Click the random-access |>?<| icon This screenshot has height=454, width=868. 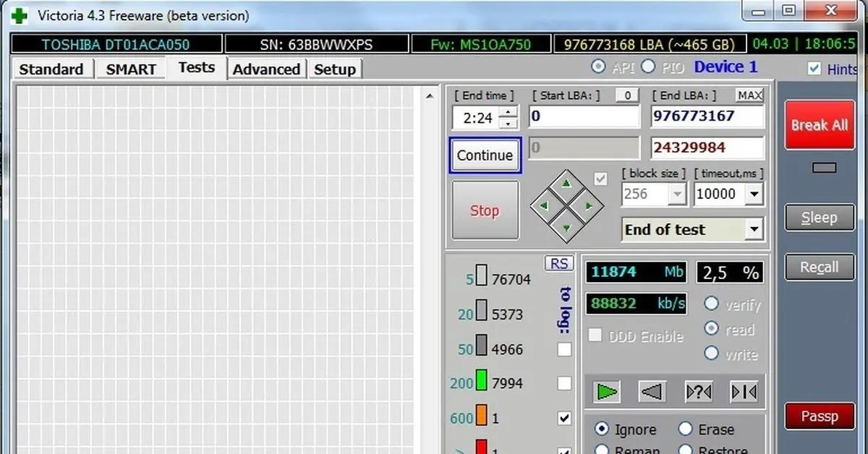pyautogui.click(x=699, y=392)
